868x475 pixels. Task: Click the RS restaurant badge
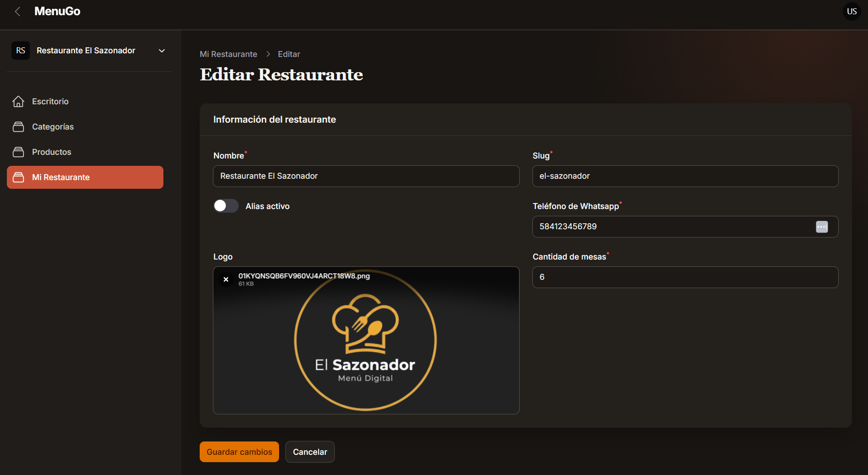pyautogui.click(x=21, y=51)
